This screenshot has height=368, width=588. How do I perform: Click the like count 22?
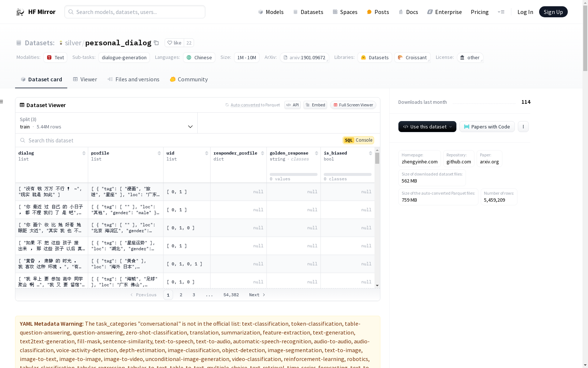(189, 43)
